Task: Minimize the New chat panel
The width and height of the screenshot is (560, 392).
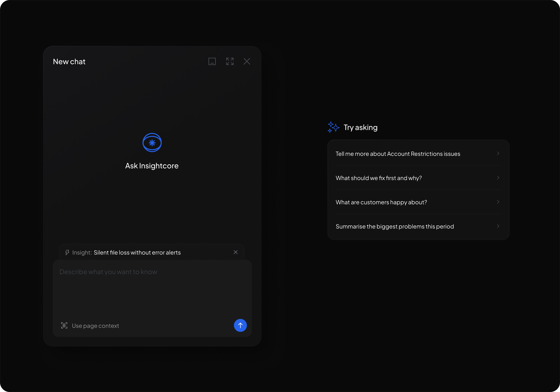Action: click(212, 61)
